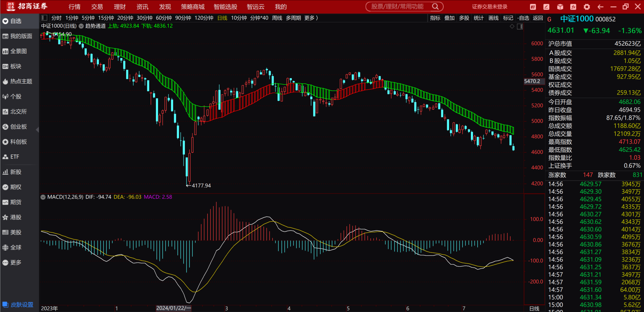Viewport: 644px width, 312px height.
Task: Click the diamond marker icon above chart
Action: (x=512, y=26)
